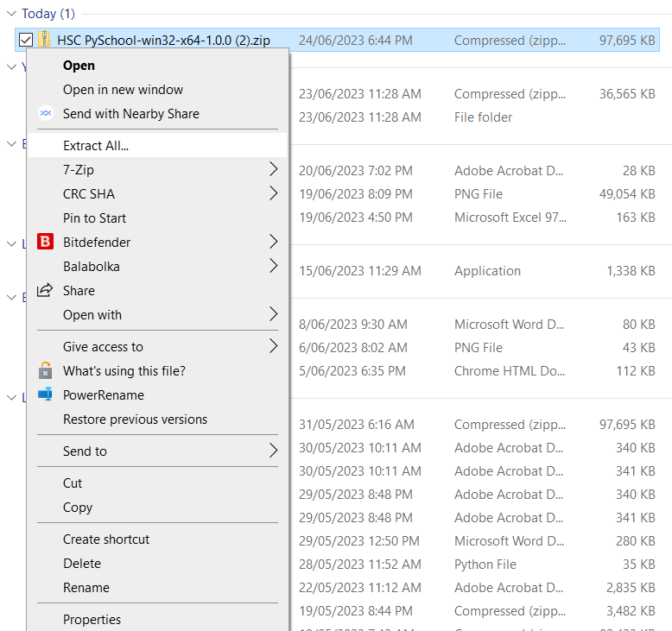Click the padlock icon for What's using this file

pyautogui.click(x=46, y=371)
